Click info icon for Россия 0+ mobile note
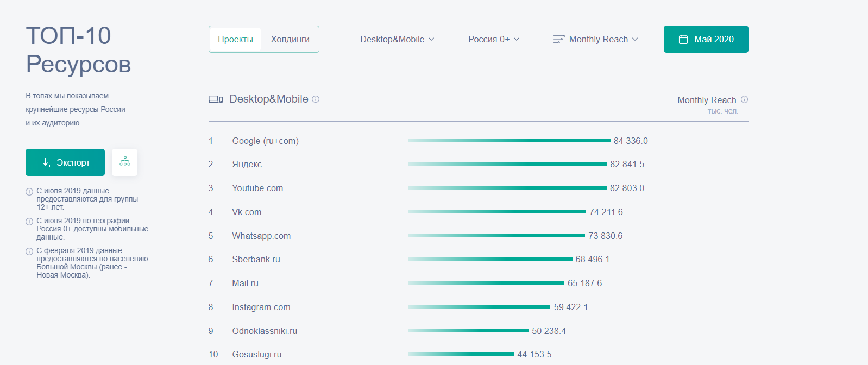The width and height of the screenshot is (868, 365). tap(29, 222)
